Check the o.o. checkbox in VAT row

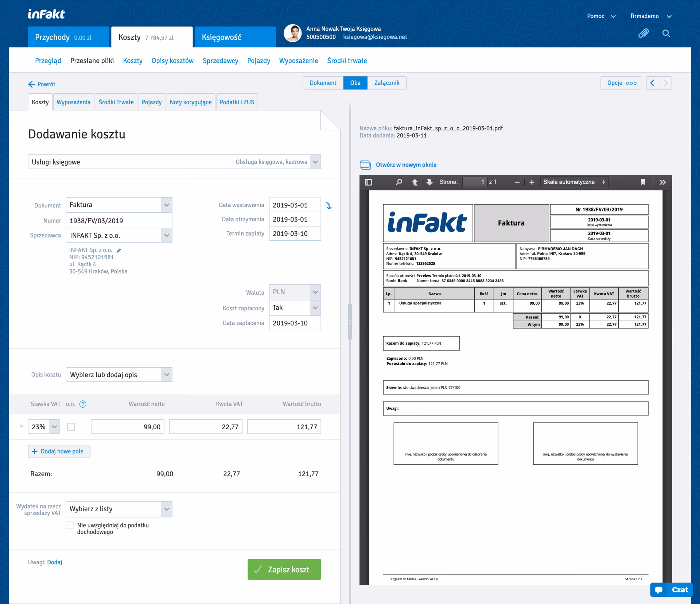point(71,427)
